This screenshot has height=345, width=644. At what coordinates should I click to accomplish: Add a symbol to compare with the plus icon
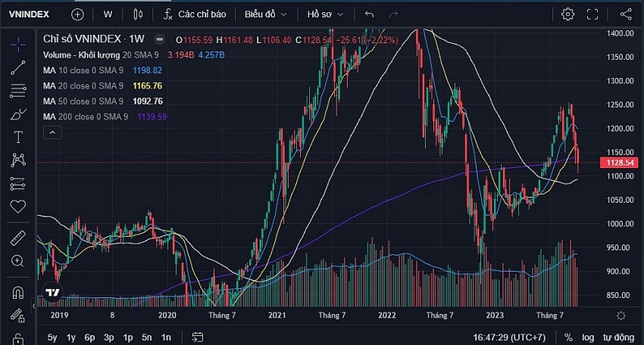click(77, 14)
